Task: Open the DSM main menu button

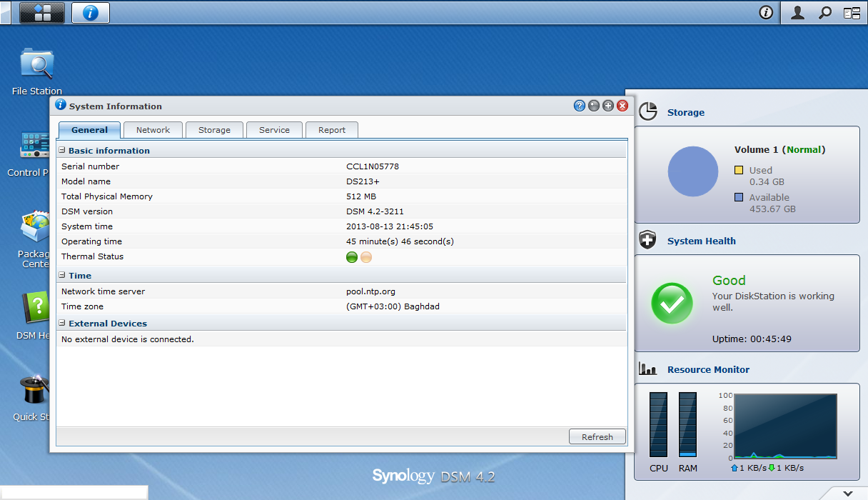Action: click(42, 12)
